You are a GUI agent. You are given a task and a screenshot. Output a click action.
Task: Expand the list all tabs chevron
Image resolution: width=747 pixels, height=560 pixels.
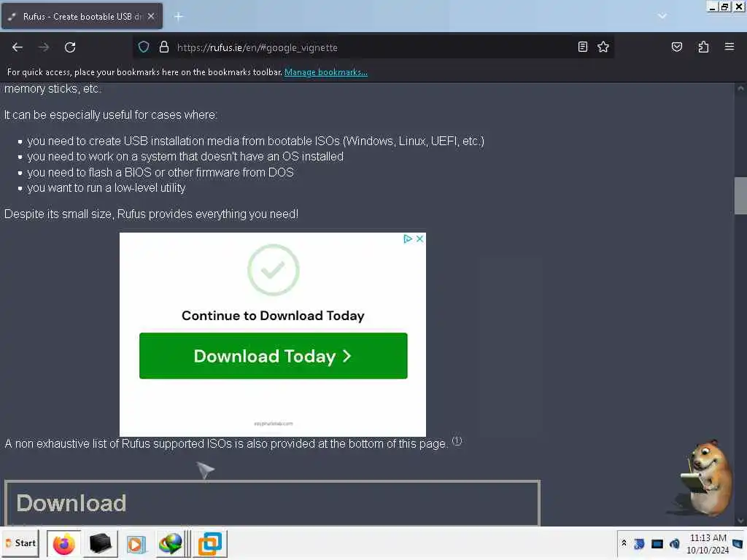point(662,16)
